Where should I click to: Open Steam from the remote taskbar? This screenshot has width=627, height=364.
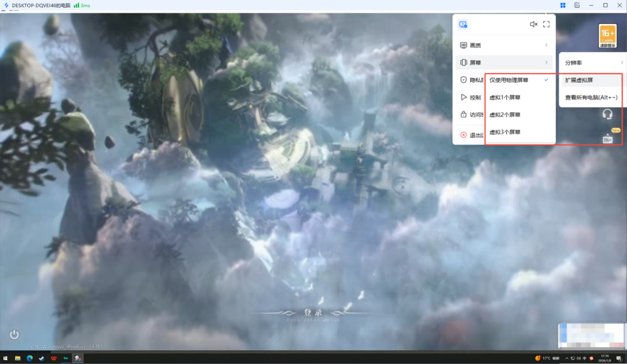[41, 358]
